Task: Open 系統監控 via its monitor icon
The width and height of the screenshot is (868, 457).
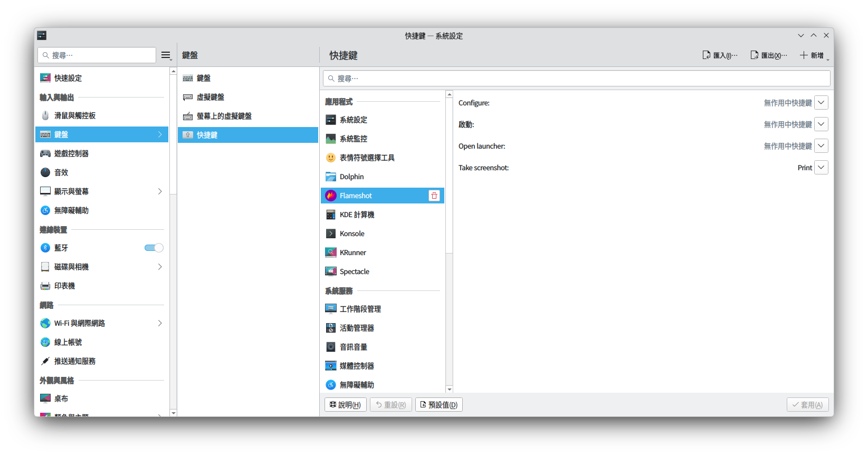Action: point(331,139)
